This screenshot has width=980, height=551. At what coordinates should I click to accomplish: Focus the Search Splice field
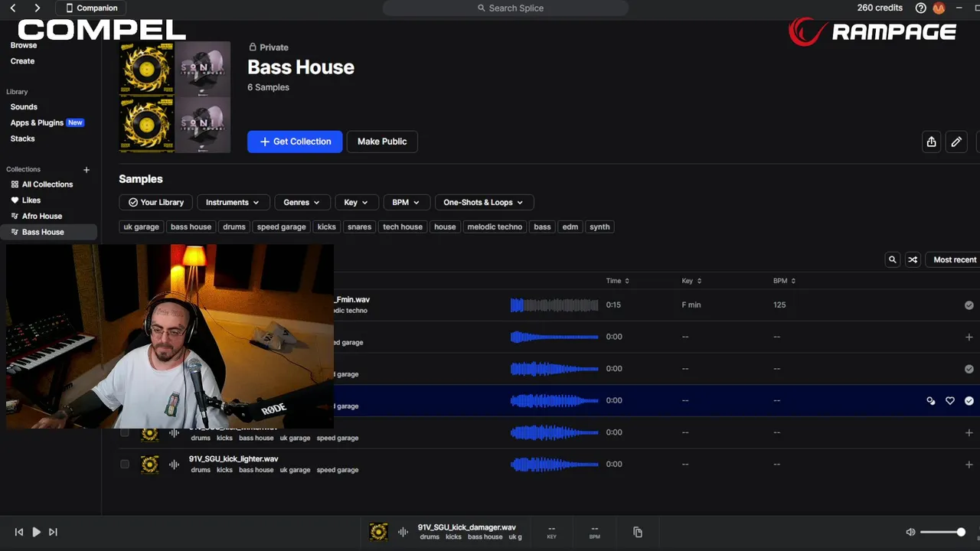(505, 8)
